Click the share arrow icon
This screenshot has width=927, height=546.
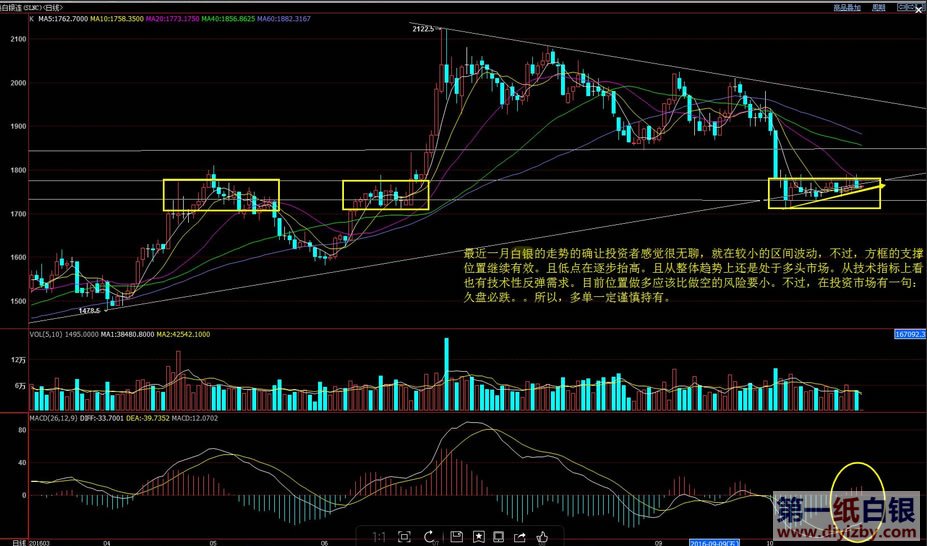(521, 537)
